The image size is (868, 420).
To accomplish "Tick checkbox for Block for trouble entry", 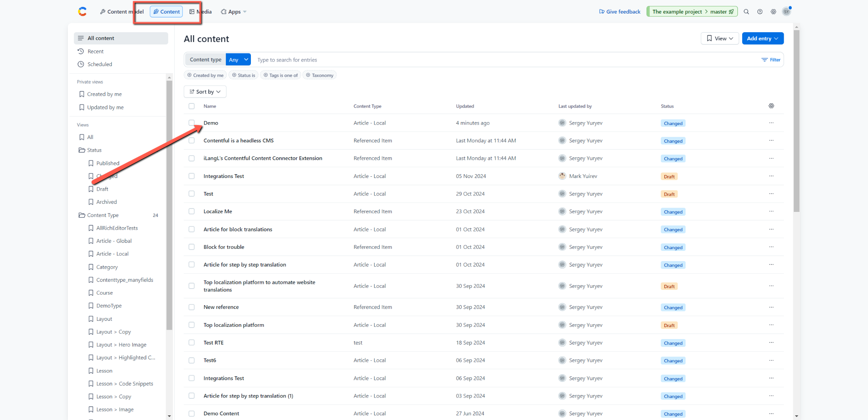I will pyautogui.click(x=192, y=247).
